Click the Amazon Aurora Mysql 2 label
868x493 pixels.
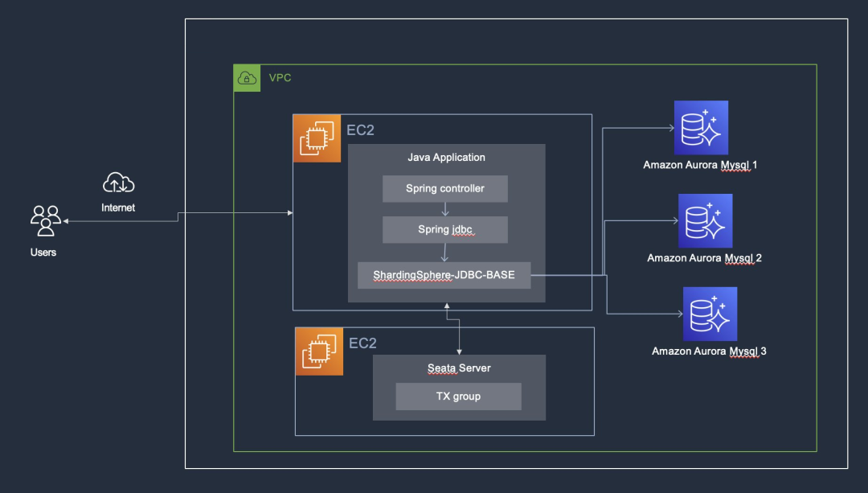[704, 258]
